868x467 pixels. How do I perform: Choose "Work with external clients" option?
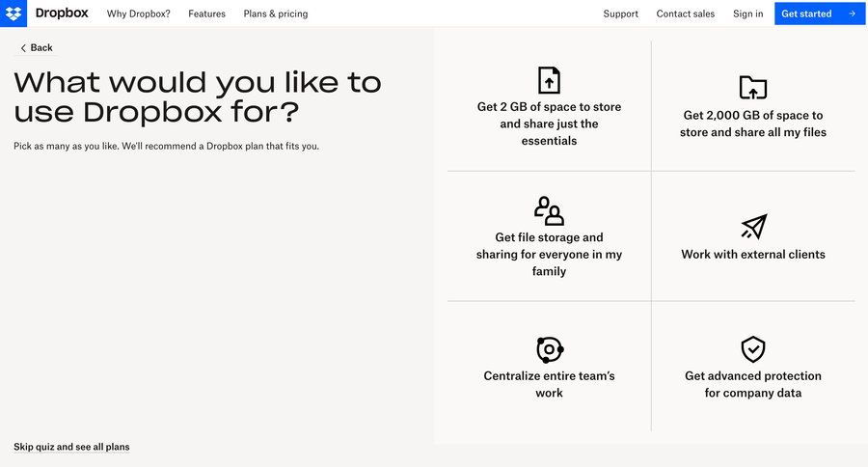[753, 255]
